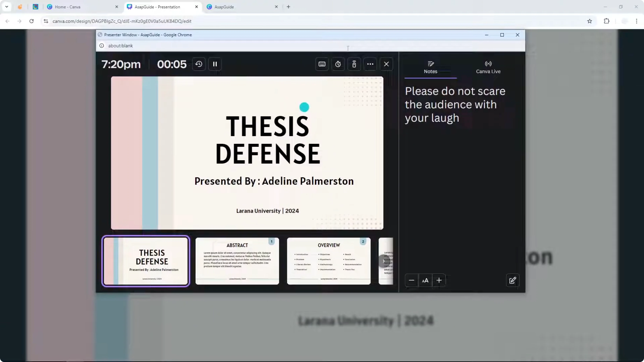The height and width of the screenshot is (362, 644).
Task: Go forward in main browser
Action: [19, 21]
